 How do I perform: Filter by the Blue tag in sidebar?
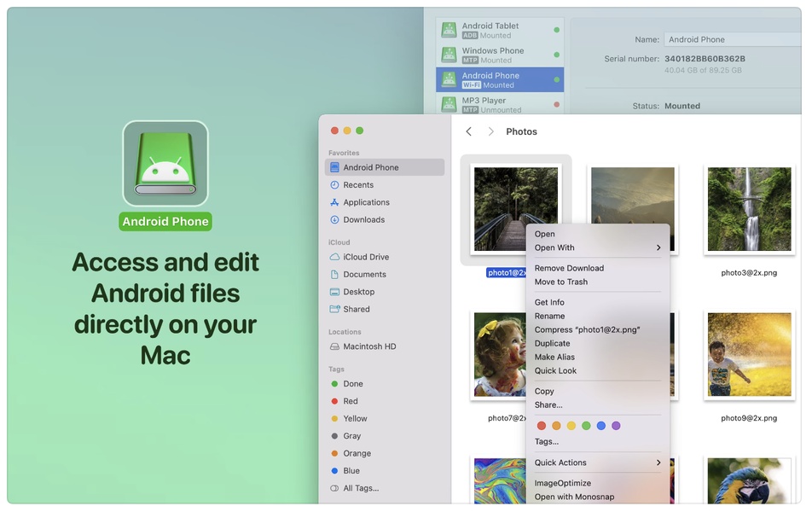click(384, 470)
